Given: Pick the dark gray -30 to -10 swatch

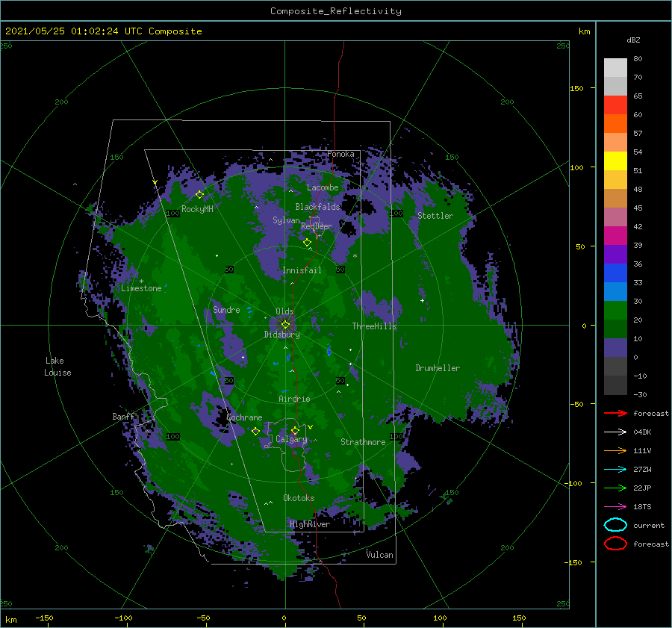Looking at the screenshot, I should tap(615, 385).
